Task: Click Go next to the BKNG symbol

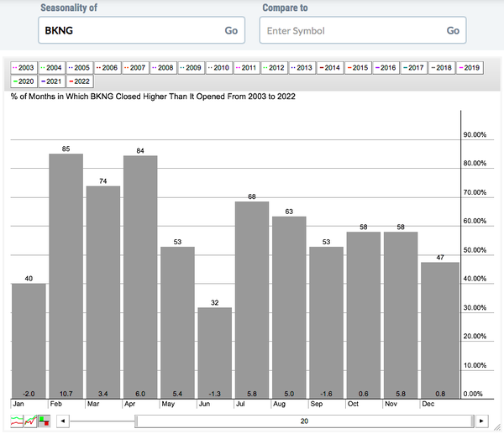Action: tap(231, 30)
